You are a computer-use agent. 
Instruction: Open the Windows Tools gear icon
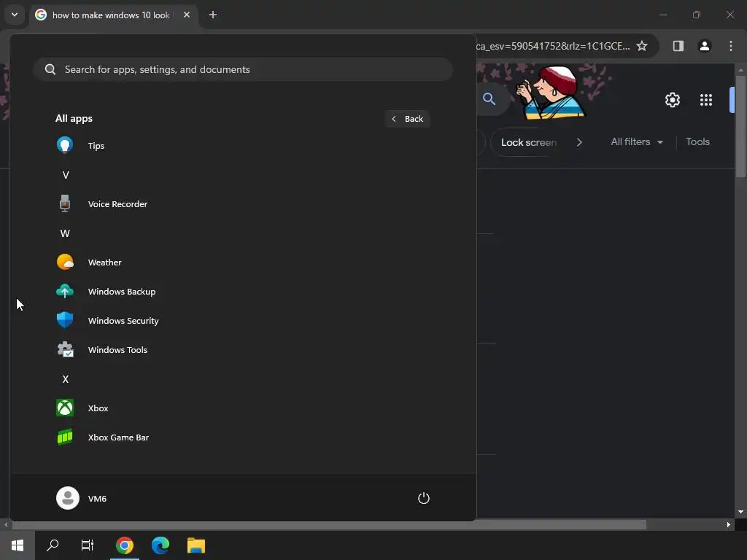[x=65, y=349]
